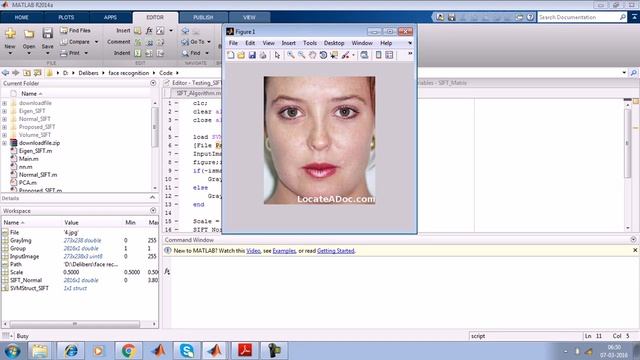Click the up one level folder icon

click(x=27, y=73)
